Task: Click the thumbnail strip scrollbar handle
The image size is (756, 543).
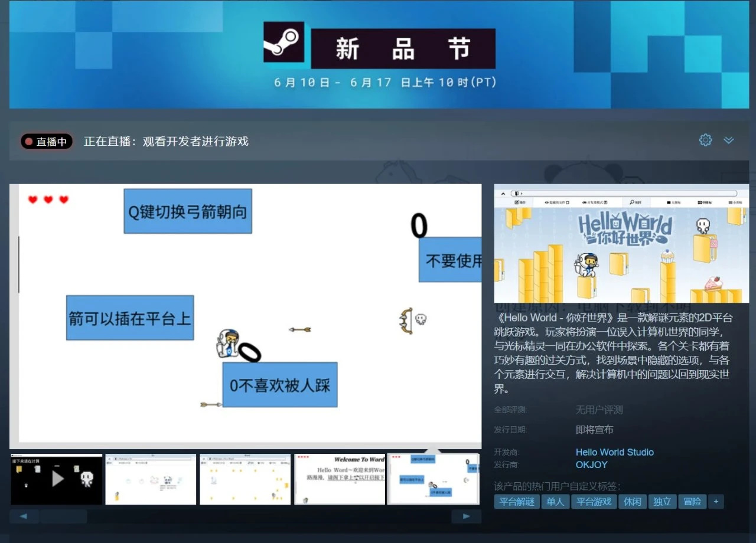Action: pos(63,516)
